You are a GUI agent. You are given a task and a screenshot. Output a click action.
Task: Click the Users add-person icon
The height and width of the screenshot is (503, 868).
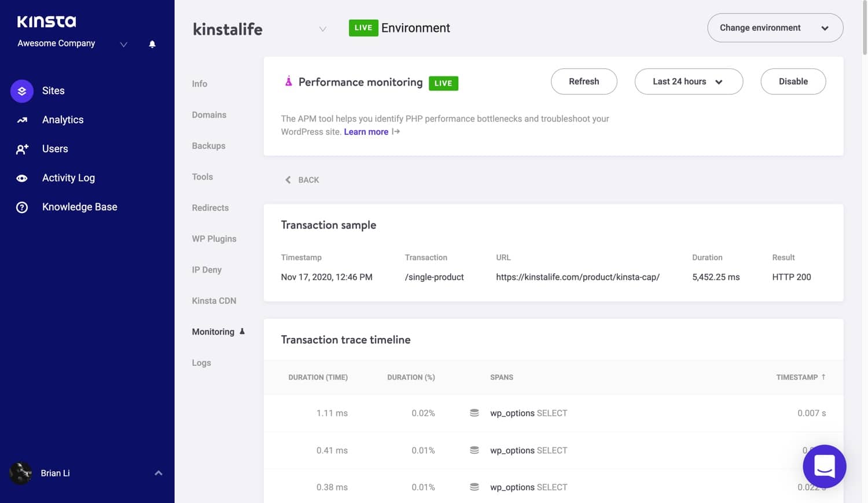pyautogui.click(x=22, y=149)
